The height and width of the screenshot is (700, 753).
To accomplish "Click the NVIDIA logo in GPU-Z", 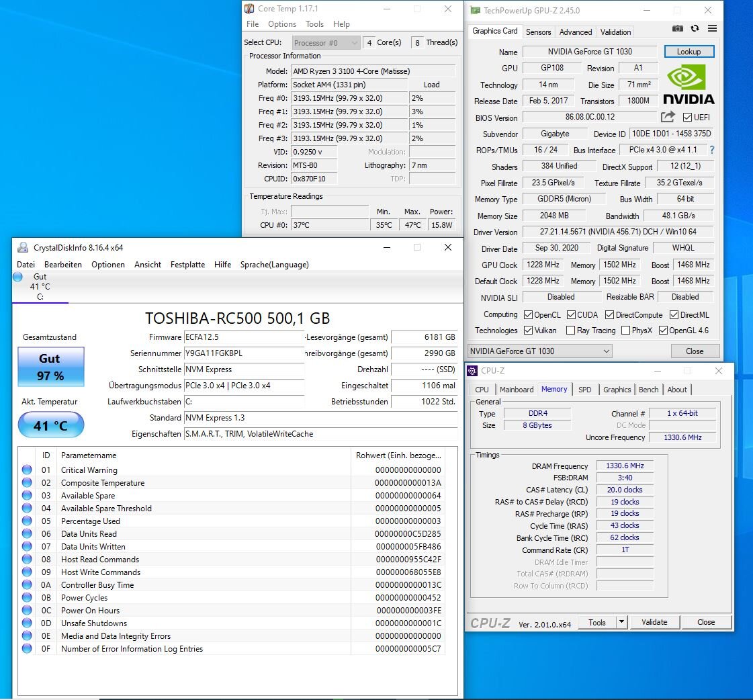I will click(689, 85).
